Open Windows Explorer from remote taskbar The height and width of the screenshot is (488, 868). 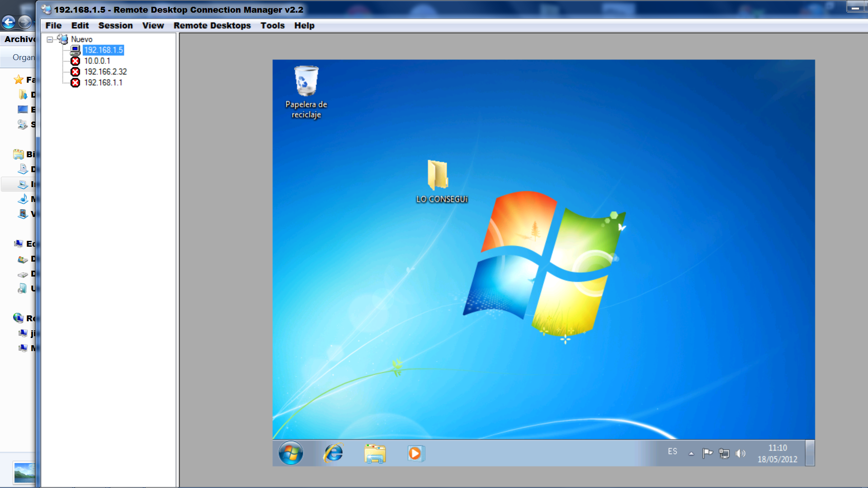pyautogui.click(x=375, y=453)
